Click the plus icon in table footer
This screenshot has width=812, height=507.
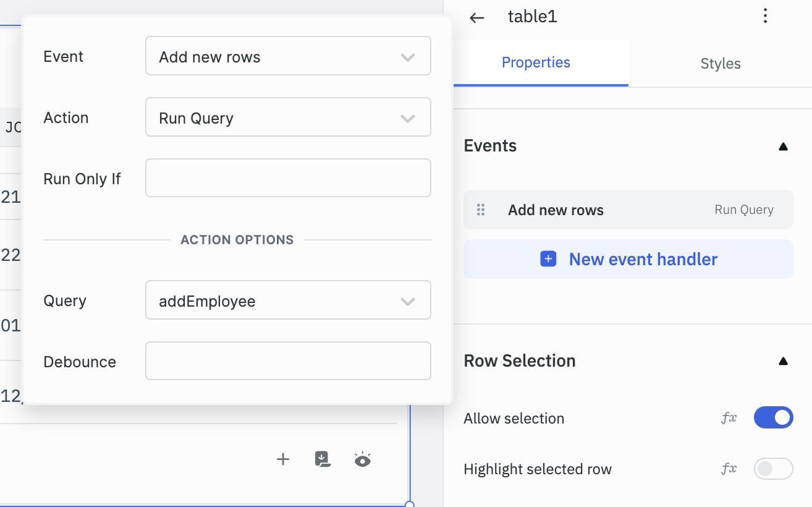click(283, 459)
